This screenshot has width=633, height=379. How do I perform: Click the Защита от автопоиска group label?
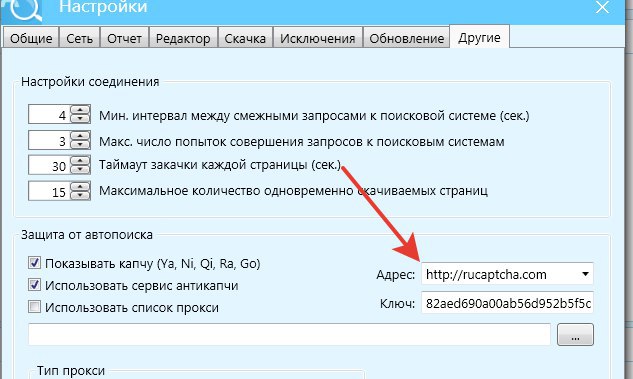point(87,235)
